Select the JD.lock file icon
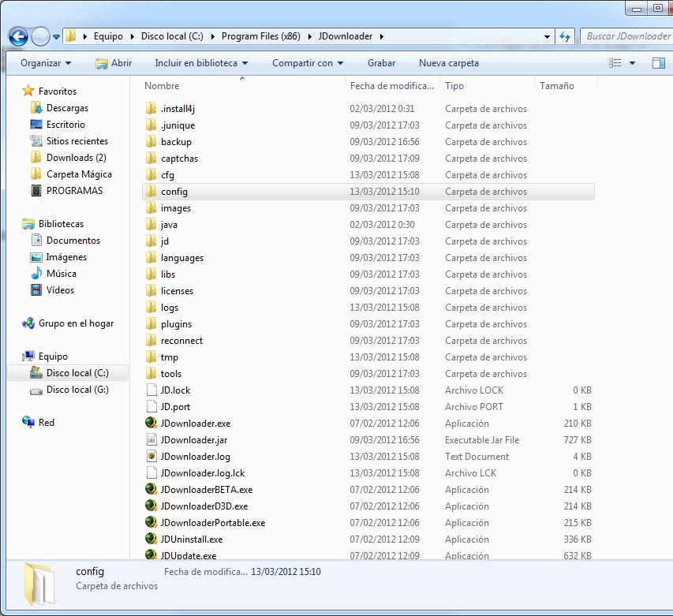This screenshot has height=616, width=673. (x=151, y=390)
